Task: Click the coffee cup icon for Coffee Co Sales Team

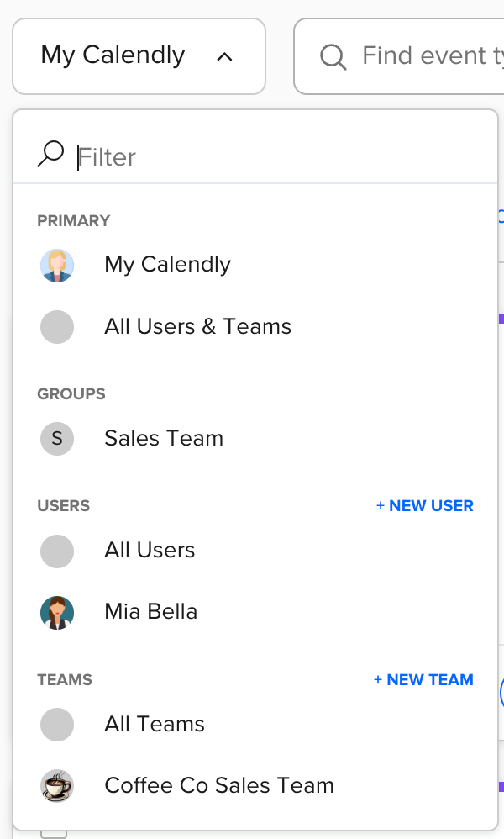Action: point(57,785)
